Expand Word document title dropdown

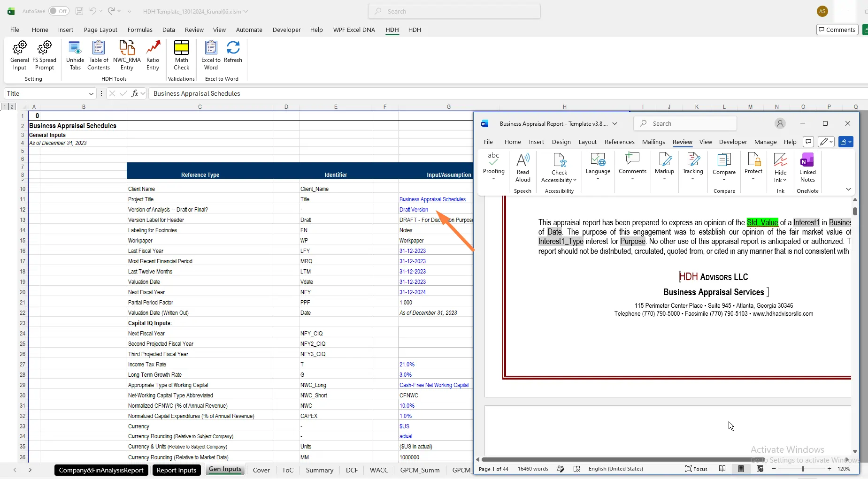(615, 124)
